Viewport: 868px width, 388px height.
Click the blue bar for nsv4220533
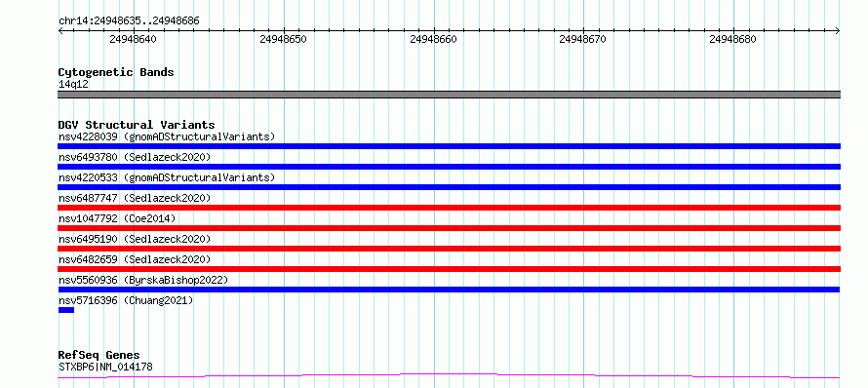pyautogui.click(x=449, y=187)
